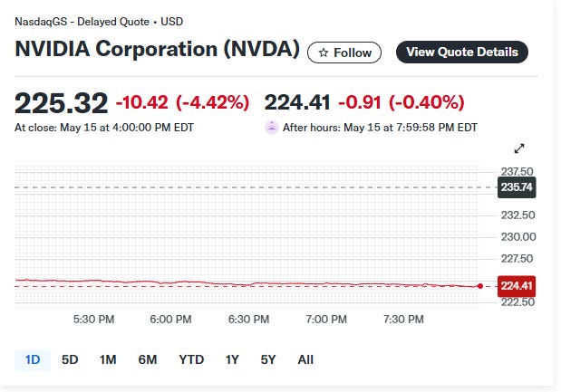Screen dimensions: 561x392
Task: Switch chart to 5D range
Action: coord(70,359)
